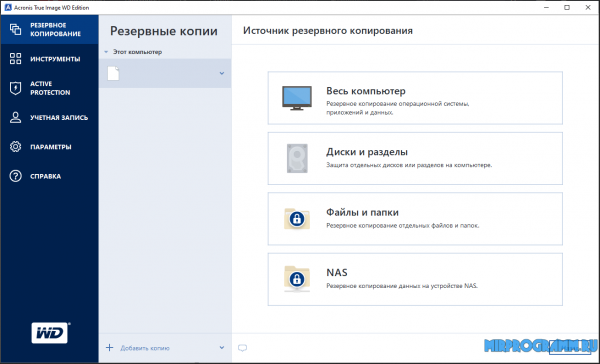Open the Резервное копирование sidebar section
Viewport: 600px width, 364px height.
point(49,29)
